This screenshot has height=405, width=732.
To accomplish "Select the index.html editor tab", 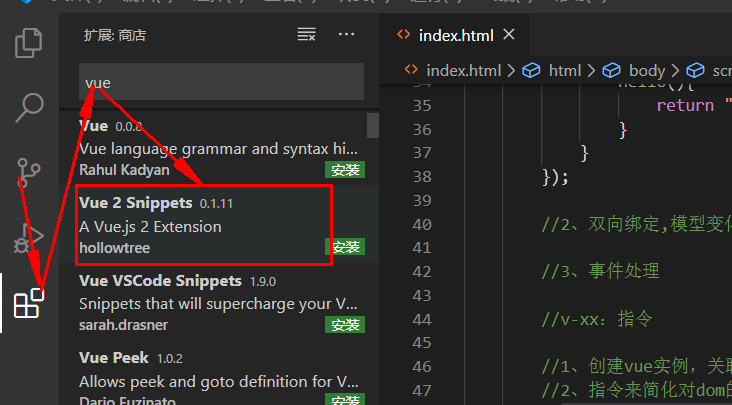I will click(455, 35).
